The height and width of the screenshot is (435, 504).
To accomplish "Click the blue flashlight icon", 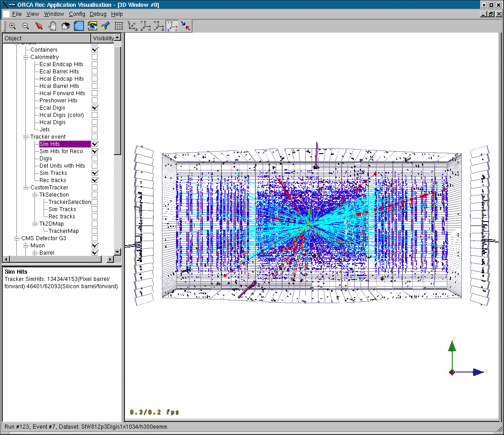I will pos(105,26).
